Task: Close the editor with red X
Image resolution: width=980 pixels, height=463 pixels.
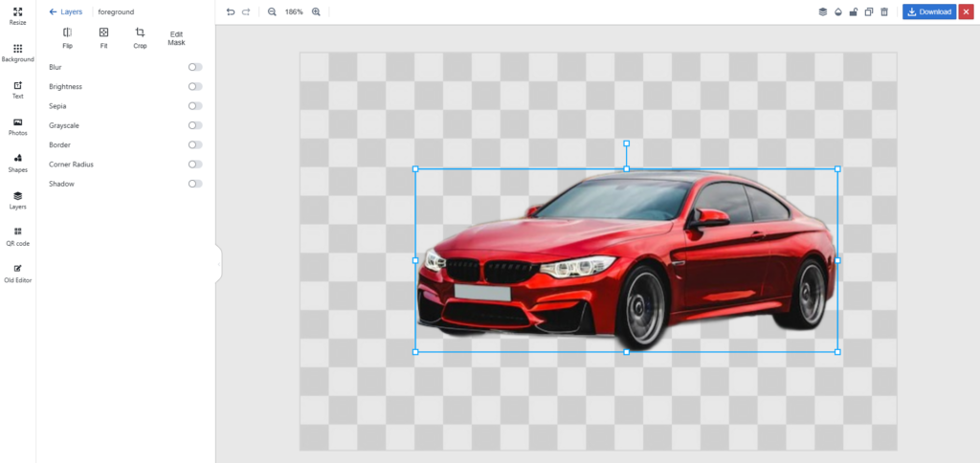Action: 967,11
